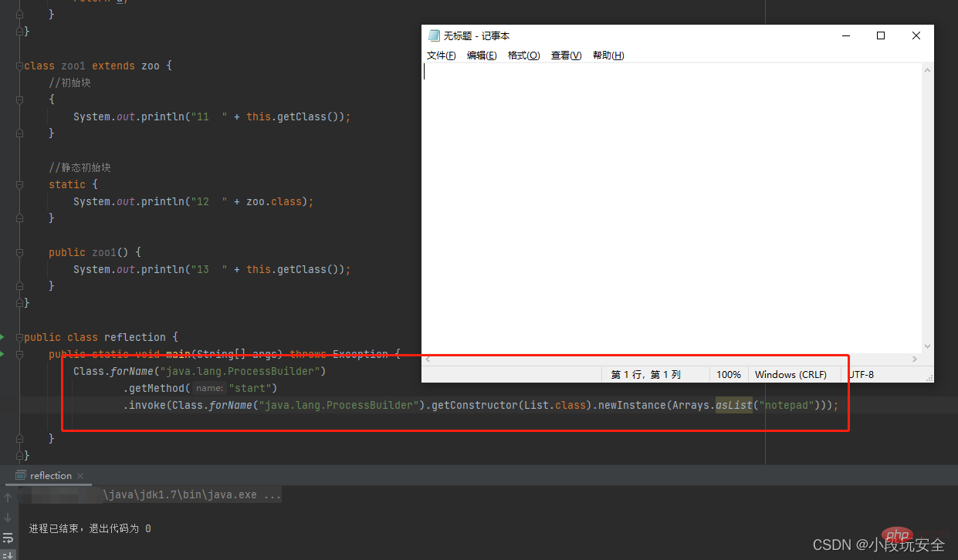
Task: Close the Notepad window
Action: point(916,35)
